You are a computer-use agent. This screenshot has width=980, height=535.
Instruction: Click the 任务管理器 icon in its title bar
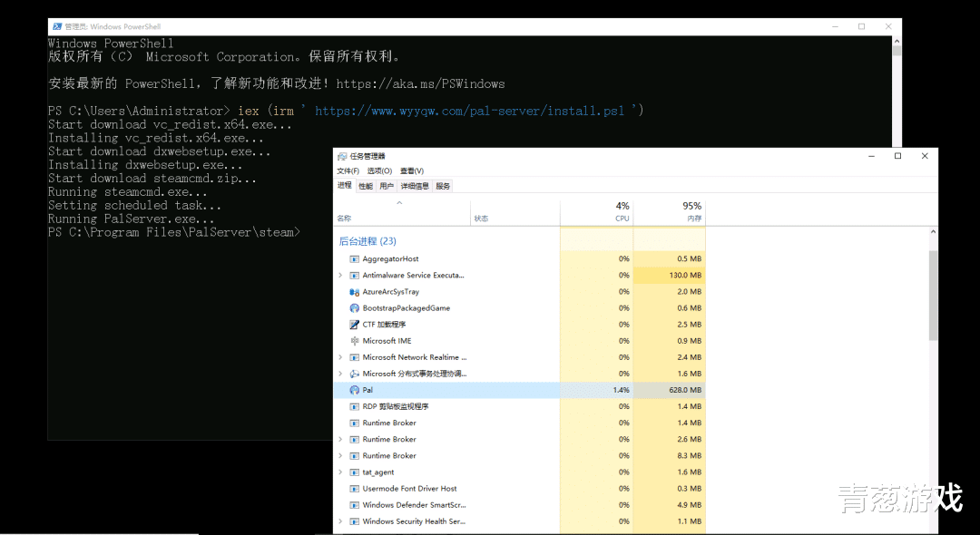(342, 156)
